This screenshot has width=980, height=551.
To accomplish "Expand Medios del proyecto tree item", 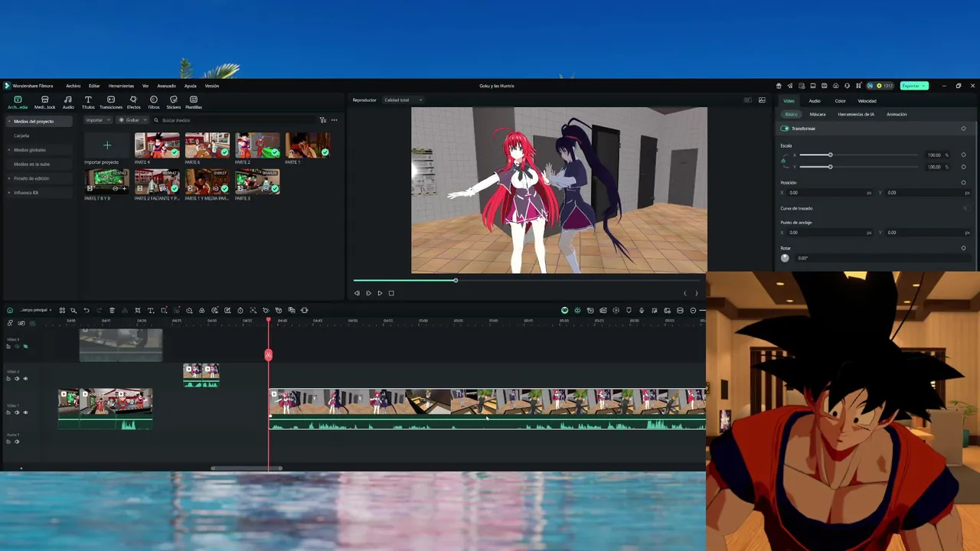I will [x=9, y=122].
